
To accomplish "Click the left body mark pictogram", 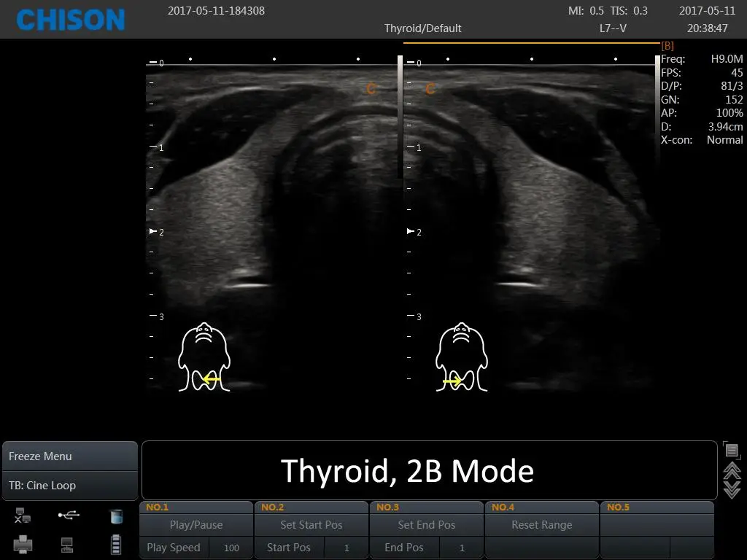I will [x=204, y=357].
